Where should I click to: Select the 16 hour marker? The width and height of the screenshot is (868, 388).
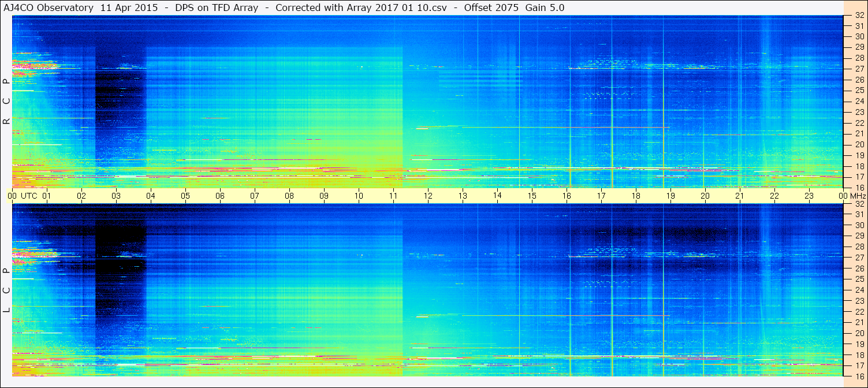point(567,196)
